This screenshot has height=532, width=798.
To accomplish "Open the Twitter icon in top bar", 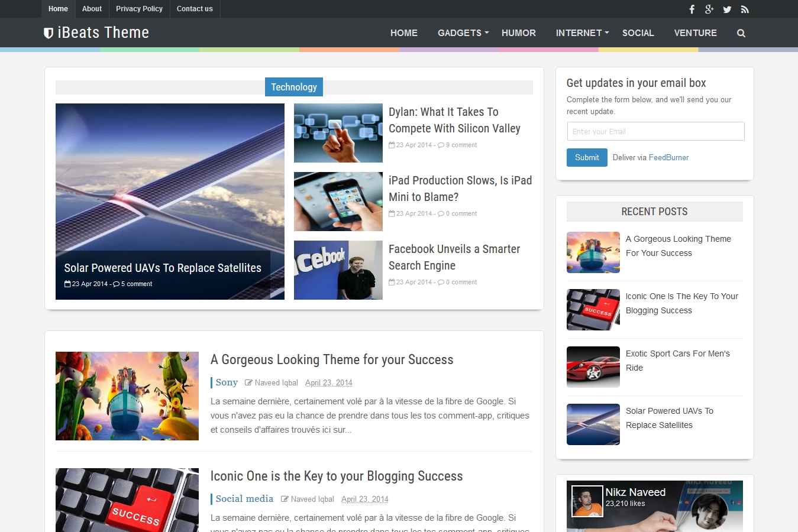I will (727, 9).
